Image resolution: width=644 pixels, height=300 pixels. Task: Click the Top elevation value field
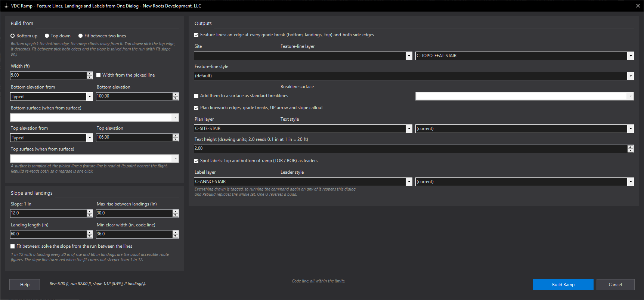click(x=134, y=137)
